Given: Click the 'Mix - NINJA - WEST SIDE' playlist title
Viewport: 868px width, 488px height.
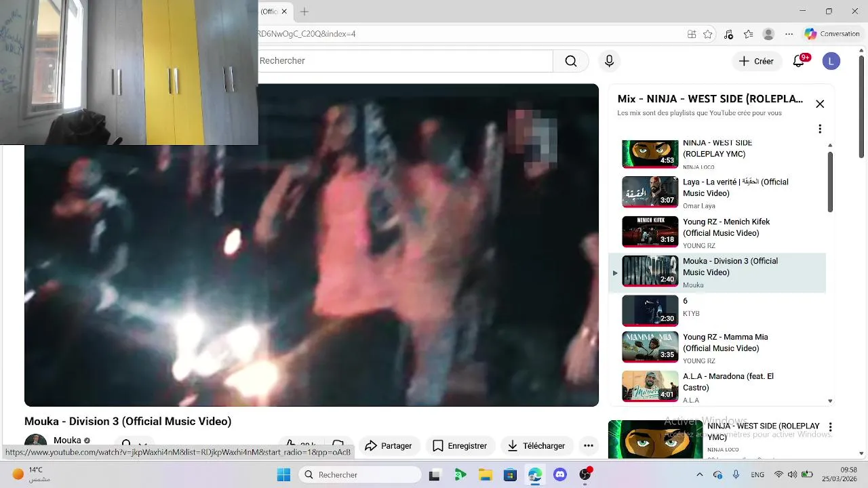Looking at the screenshot, I should point(710,99).
